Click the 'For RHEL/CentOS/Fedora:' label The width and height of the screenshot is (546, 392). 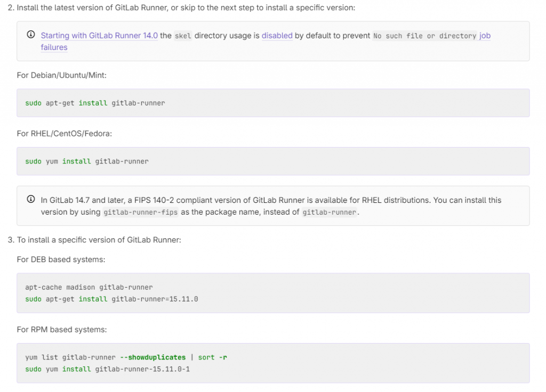(65, 133)
